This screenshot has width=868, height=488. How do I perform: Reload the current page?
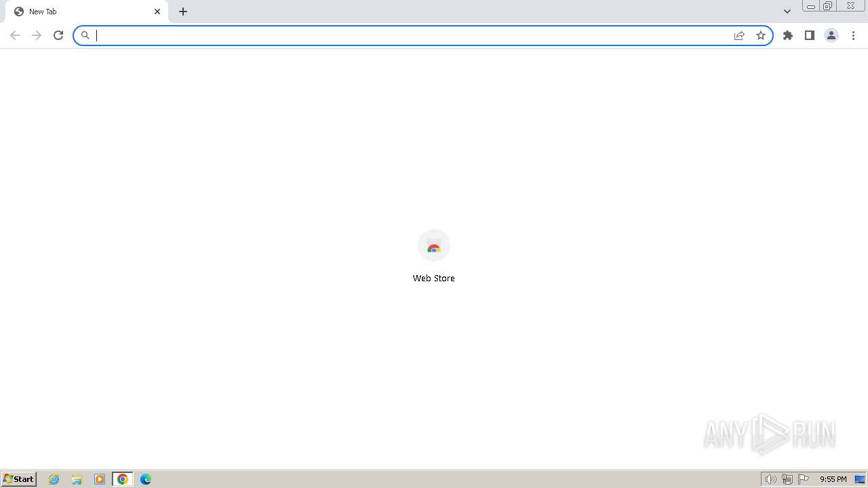(x=58, y=35)
